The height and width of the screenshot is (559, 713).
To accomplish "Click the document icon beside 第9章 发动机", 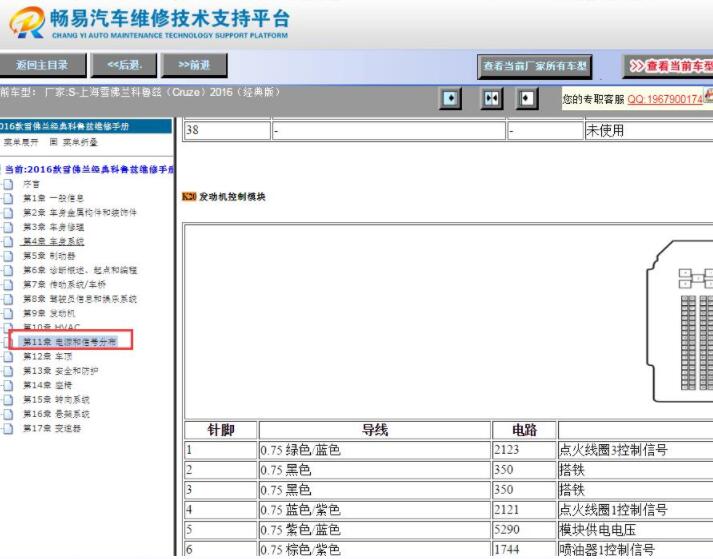I will 8,313.
